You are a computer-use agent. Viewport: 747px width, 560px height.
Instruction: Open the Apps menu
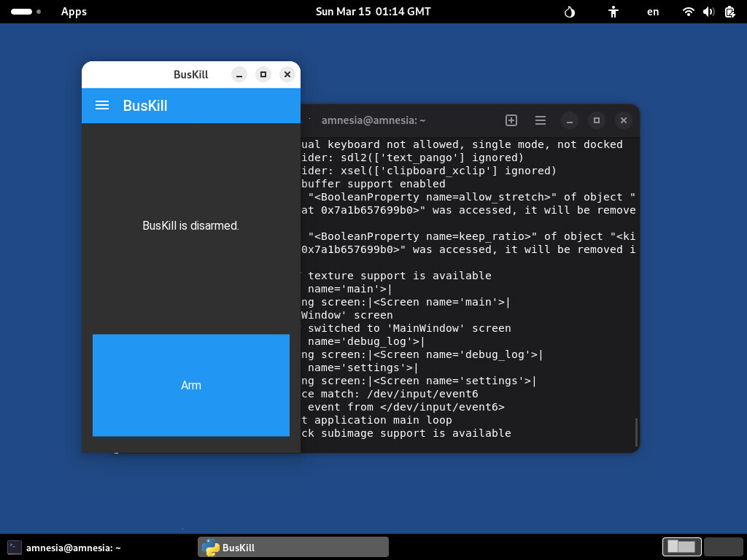point(74,12)
